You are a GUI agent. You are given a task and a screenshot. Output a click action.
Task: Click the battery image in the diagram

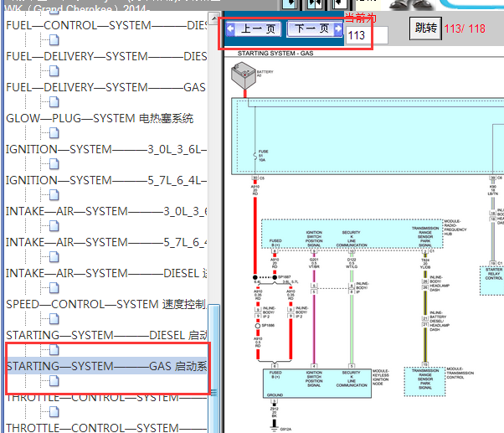pyautogui.click(x=244, y=75)
